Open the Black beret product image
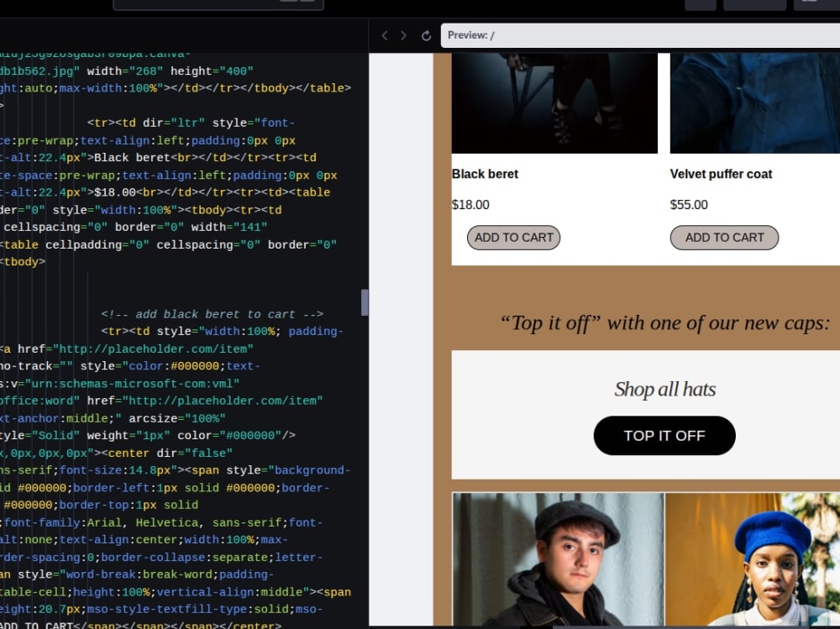 pyautogui.click(x=554, y=102)
